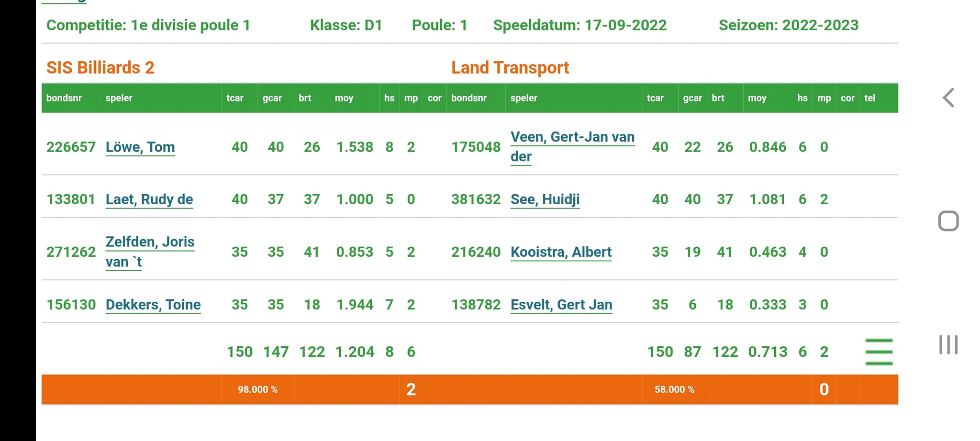Open the Android recent apps icon
The image size is (980, 441).
point(948,344)
